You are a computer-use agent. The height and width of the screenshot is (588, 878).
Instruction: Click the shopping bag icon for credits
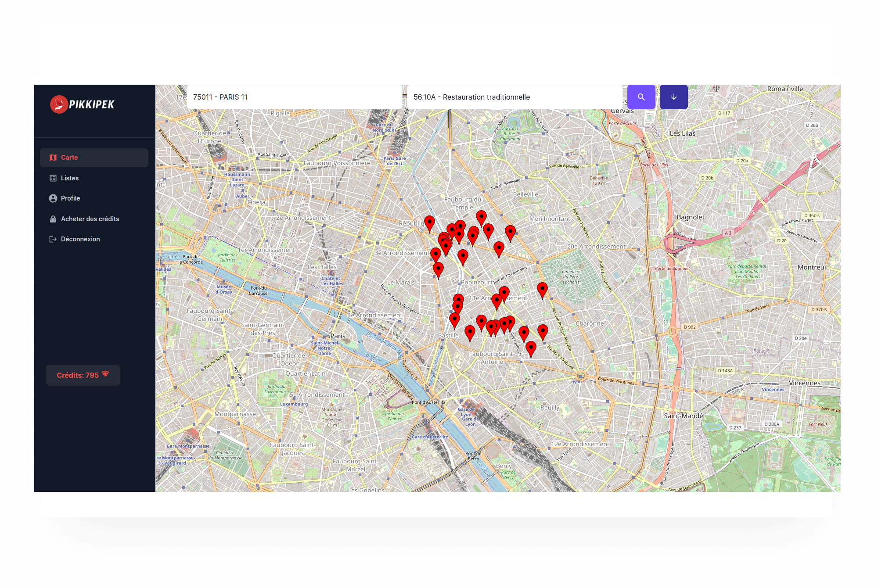[x=53, y=219]
